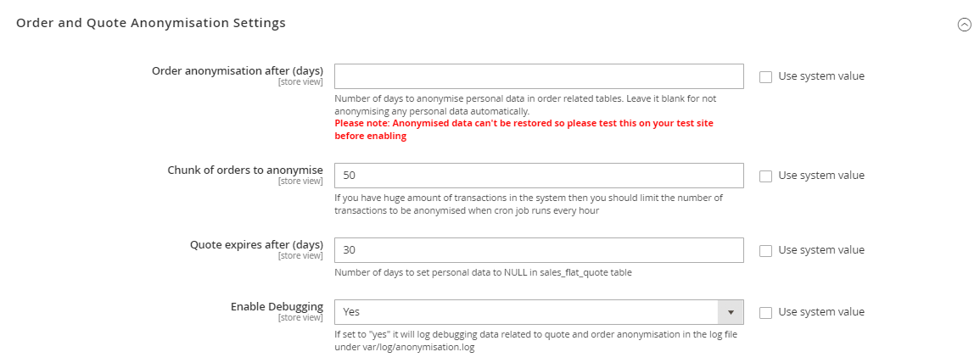Click the Quote expires input showing 30
This screenshot has height=363, width=980.
click(539, 250)
